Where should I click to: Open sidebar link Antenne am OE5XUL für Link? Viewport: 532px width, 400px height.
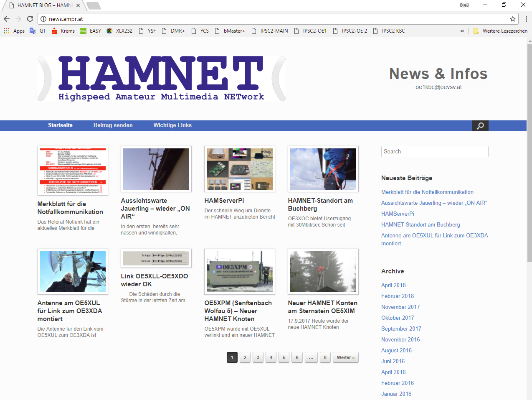click(435, 239)
